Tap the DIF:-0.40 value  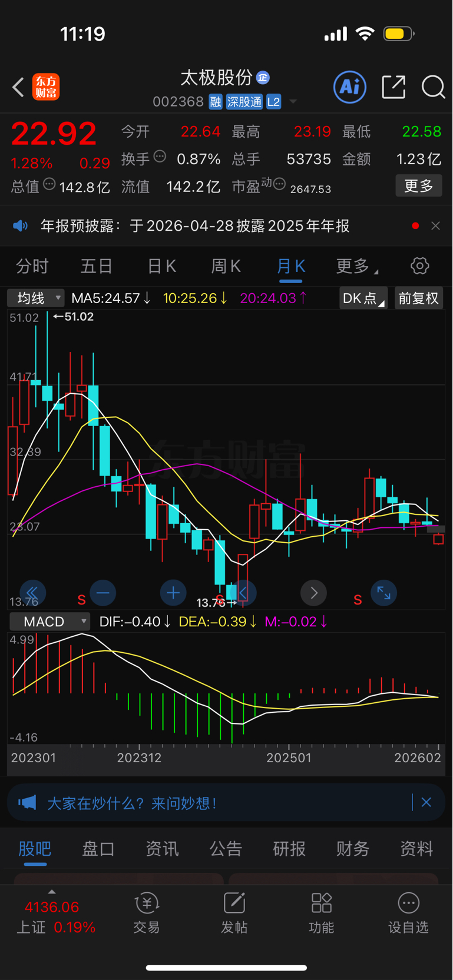click(x=135, y=622)
